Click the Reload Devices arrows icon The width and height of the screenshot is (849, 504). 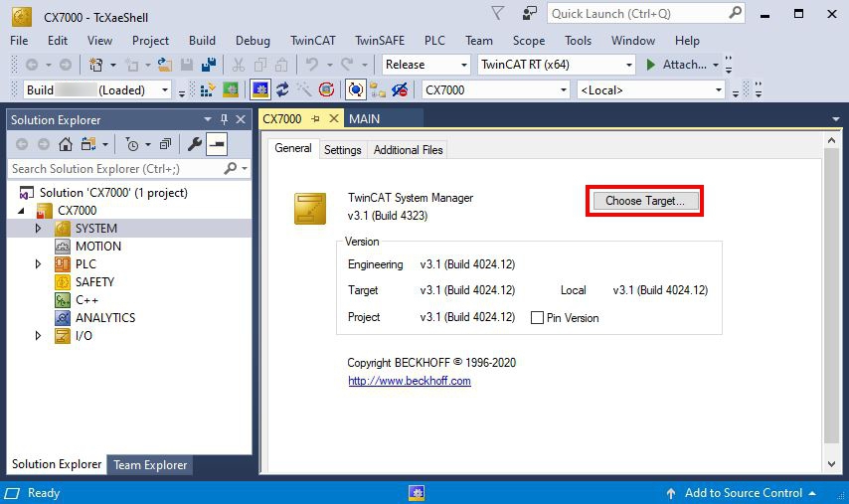tap(282, 89)
